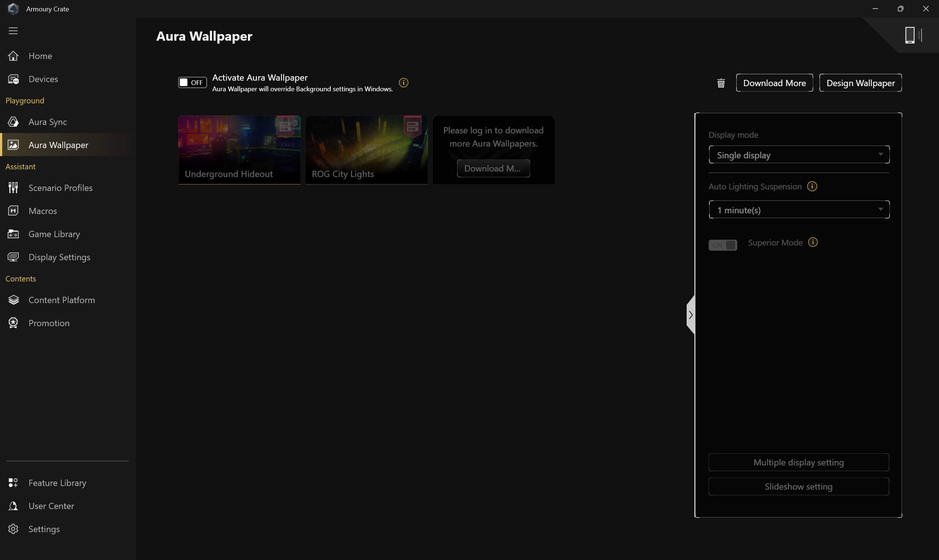Click the Content Platform layers icon
Screen dimensions: 939x560
tap(13, 300)
